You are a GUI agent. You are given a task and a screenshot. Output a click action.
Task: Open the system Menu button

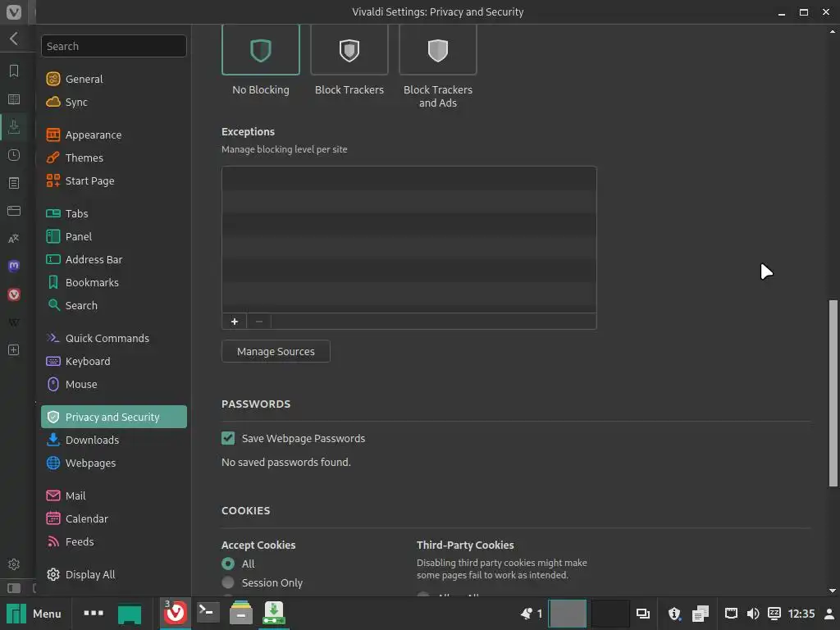click(x=34, y=614)
